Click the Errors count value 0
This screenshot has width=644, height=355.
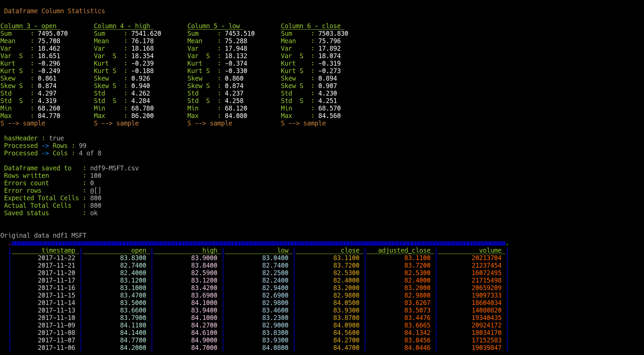click(x=92, y=183)
